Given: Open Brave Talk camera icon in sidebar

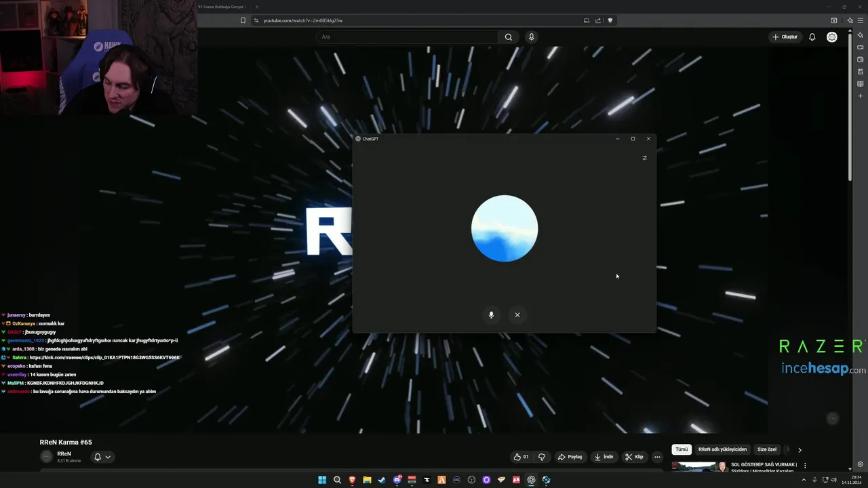Looking at the screenshot, I should coord(861,47).
